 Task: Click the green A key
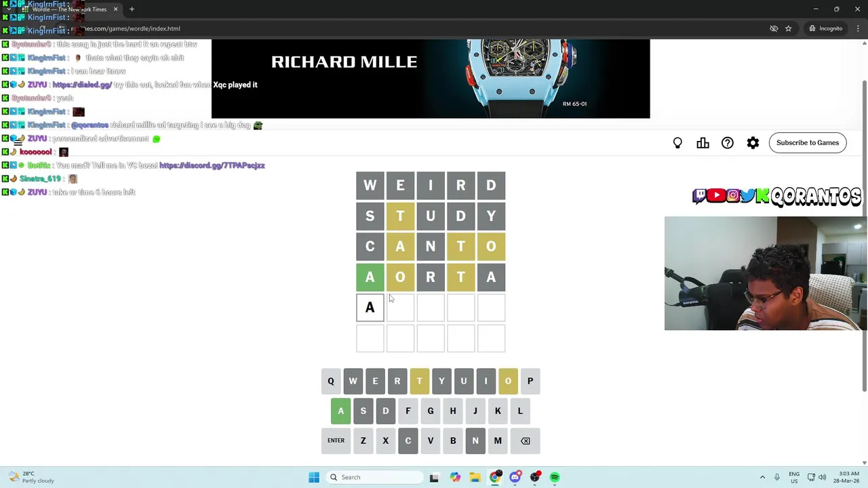click(340, 411)
